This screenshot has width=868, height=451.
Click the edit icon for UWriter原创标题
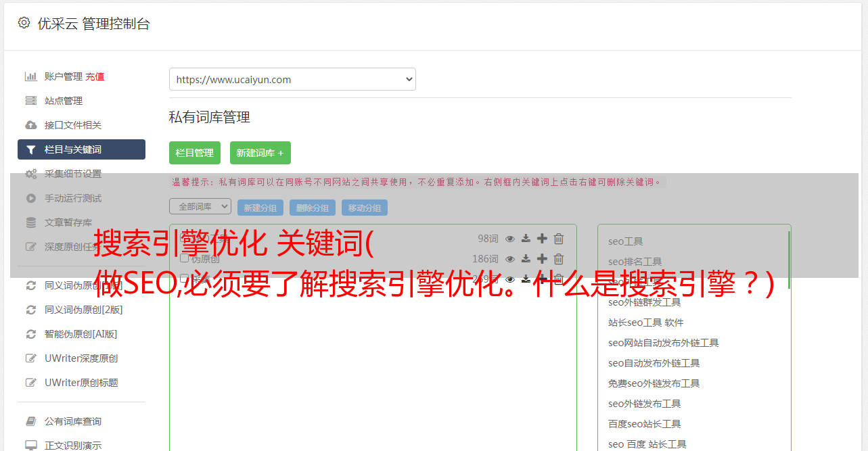click(30, 383)
